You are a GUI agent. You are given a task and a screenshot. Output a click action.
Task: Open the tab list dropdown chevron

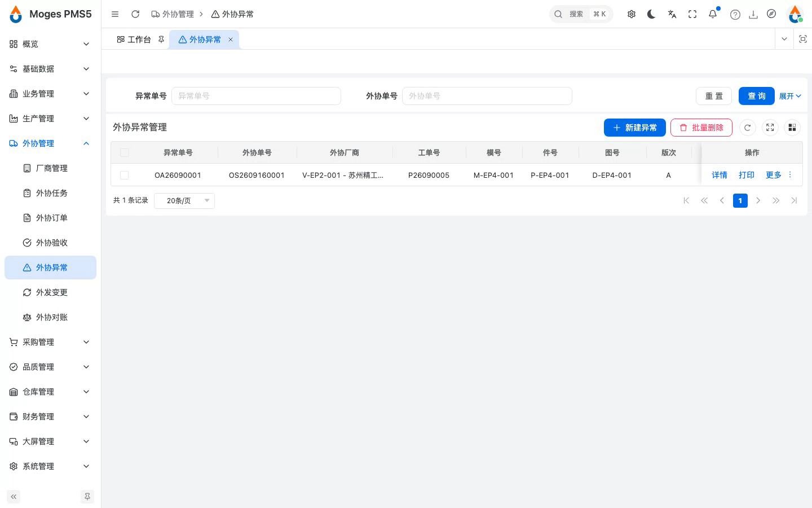click(784, 39)
